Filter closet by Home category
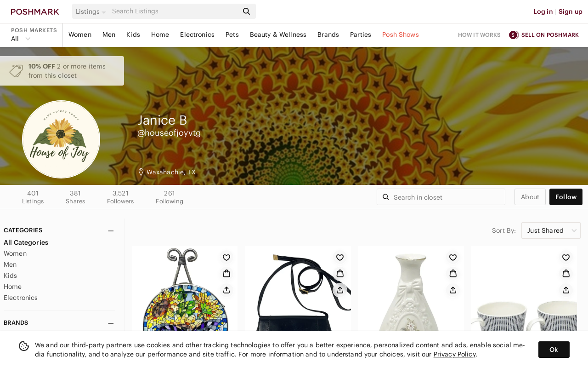 [12, 287]
